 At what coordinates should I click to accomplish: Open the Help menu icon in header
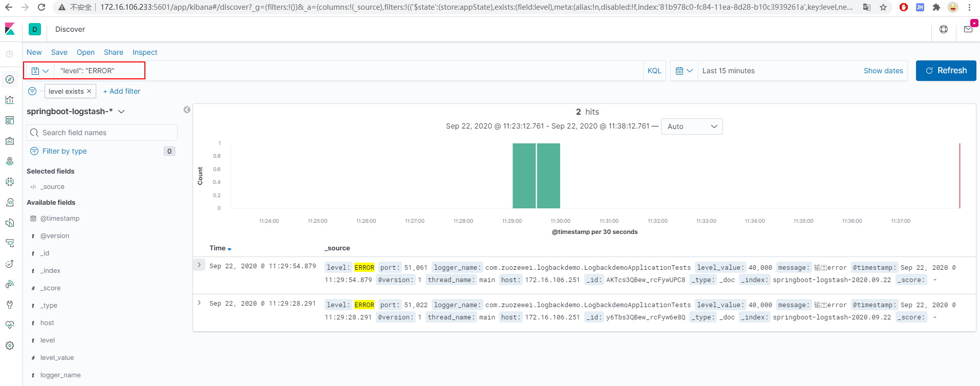944,29
